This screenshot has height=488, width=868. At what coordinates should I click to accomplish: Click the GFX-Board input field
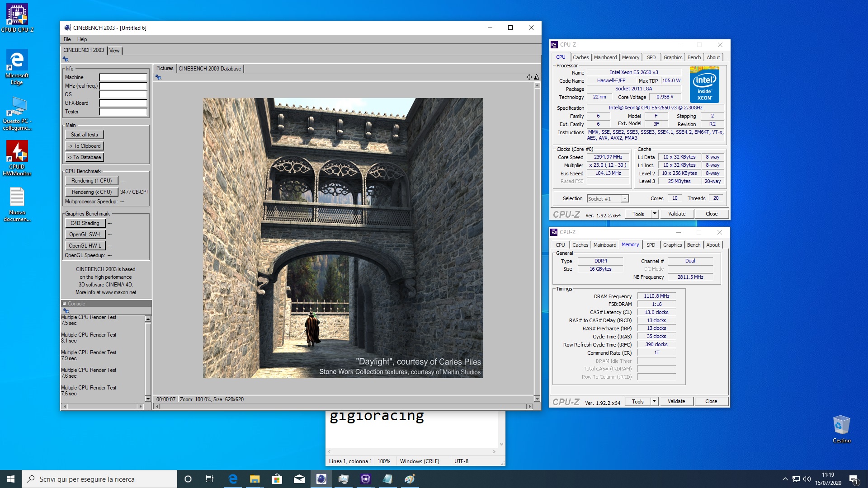[x=123, y=103]
